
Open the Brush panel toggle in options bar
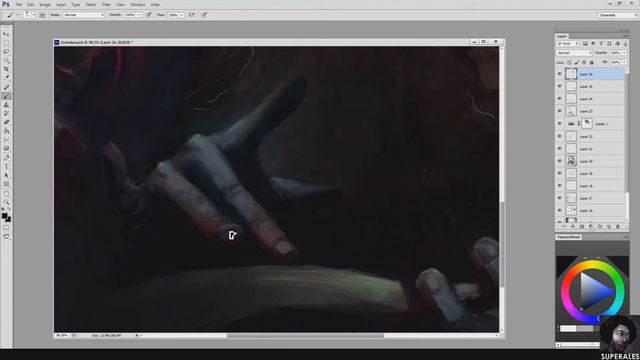coord(42,15)
